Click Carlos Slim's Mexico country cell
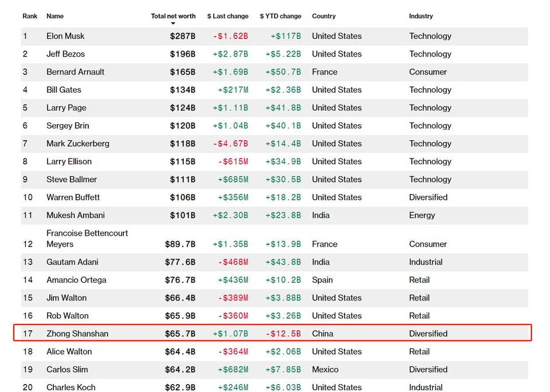The image size is (550, 392). tap(325, 370)
